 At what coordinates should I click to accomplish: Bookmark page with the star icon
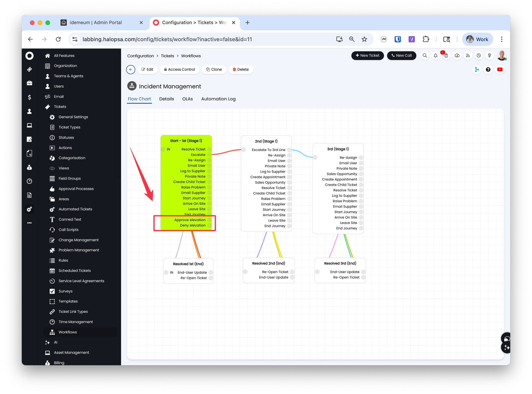point(364,39)
